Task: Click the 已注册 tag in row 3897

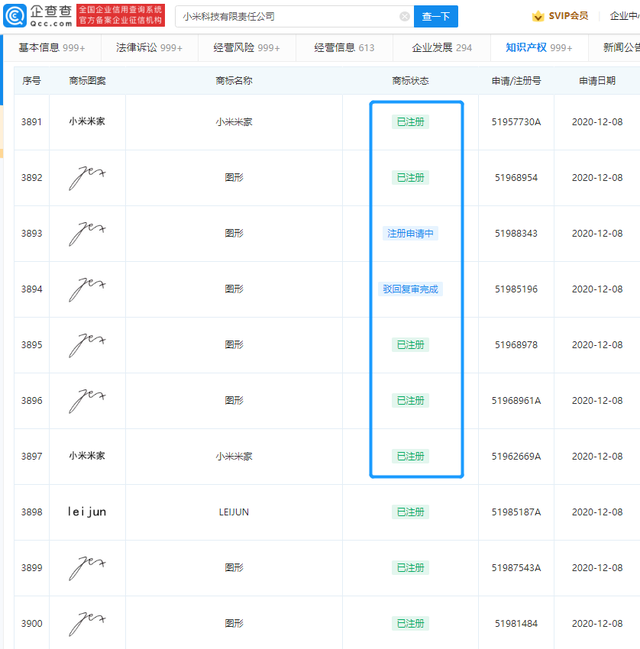Action: pos(410,456)
